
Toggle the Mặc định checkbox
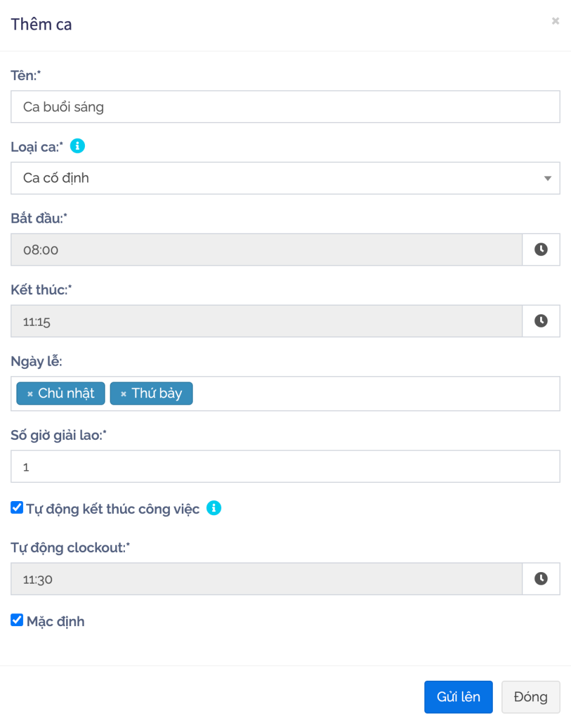click(x=17, y=621)
